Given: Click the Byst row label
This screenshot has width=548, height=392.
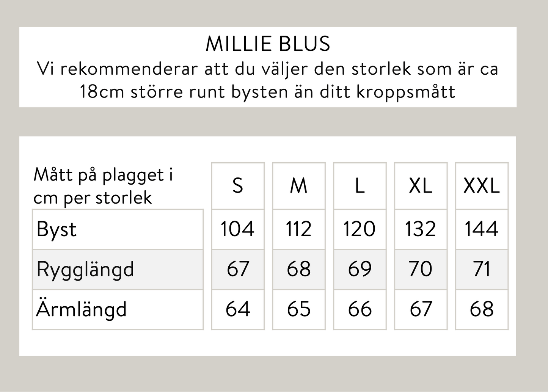Looking at the screenshot, I should click(57, 229).
